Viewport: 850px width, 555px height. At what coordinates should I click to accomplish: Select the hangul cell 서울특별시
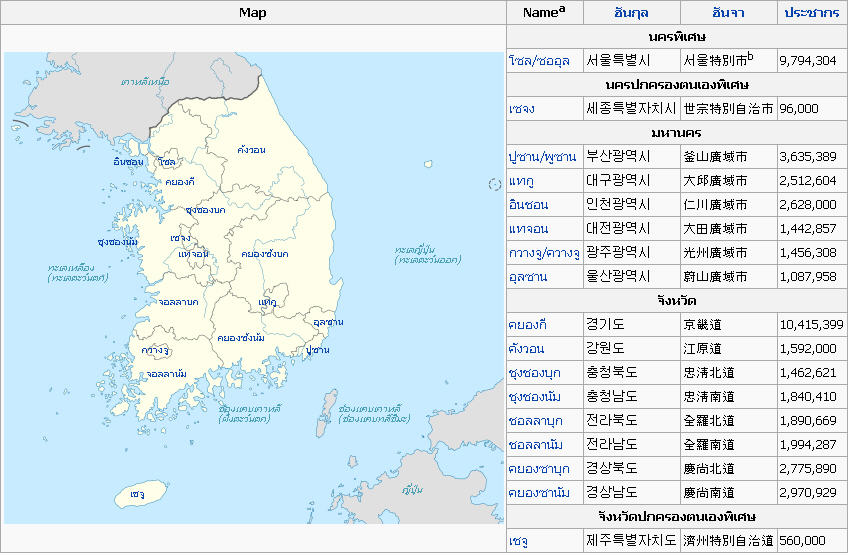(x=618, y=60)
